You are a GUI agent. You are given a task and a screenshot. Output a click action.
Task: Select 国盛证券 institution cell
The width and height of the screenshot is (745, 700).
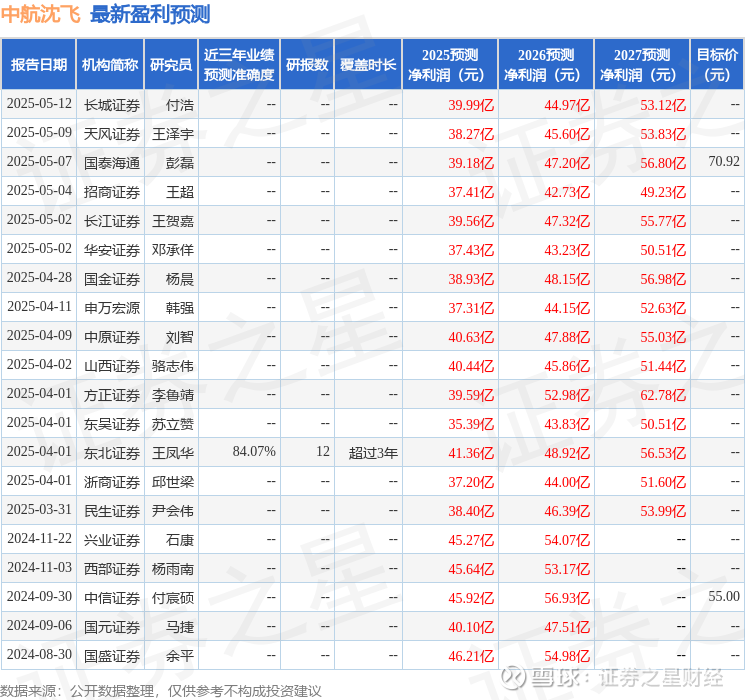point(112,656)
